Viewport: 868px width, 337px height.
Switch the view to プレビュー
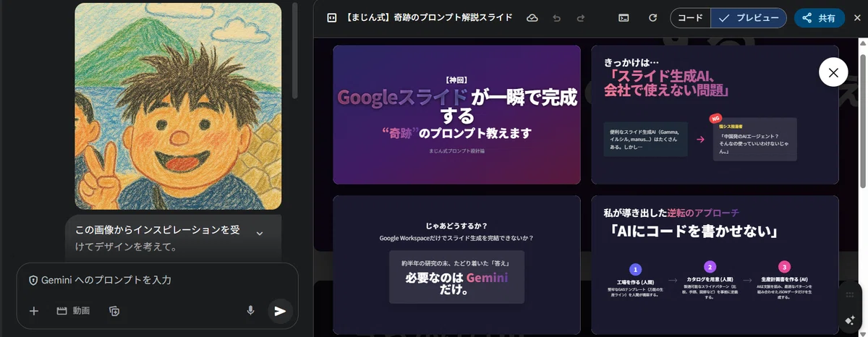pos(749,18)
